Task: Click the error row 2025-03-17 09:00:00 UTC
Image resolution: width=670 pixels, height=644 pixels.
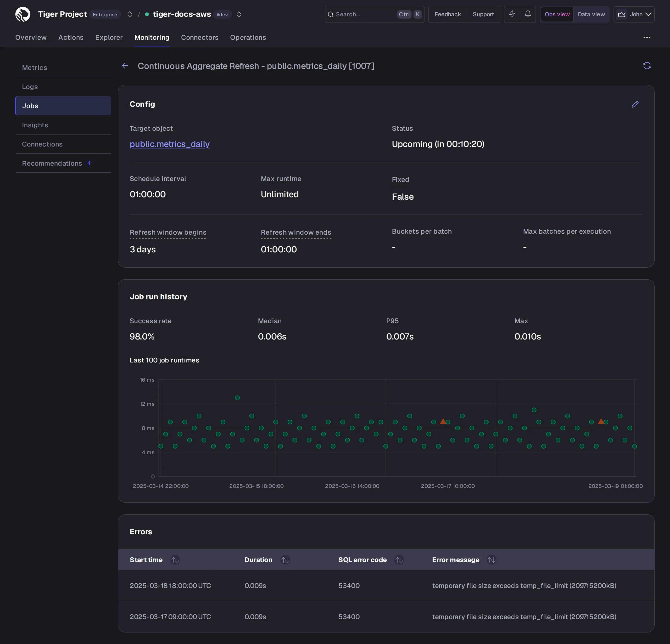Action: click(x=386, y=617)
